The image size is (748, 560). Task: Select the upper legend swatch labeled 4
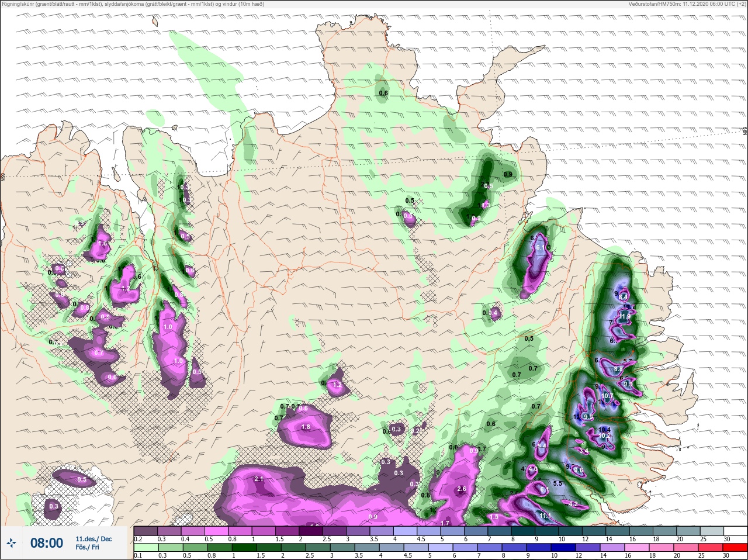click(x=405, y=530)
